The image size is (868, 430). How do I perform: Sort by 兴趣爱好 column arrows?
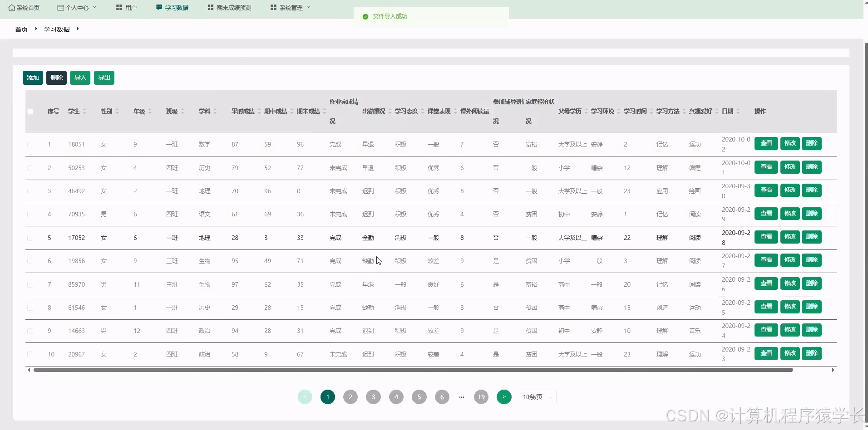[x=717, y=111]
